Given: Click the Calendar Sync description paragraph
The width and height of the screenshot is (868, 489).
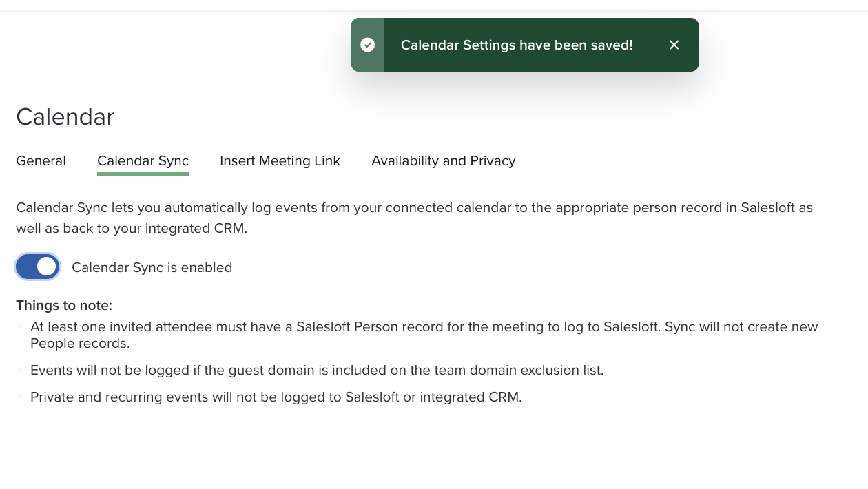Looking at the screenshot, I should [x=414, y=218].
